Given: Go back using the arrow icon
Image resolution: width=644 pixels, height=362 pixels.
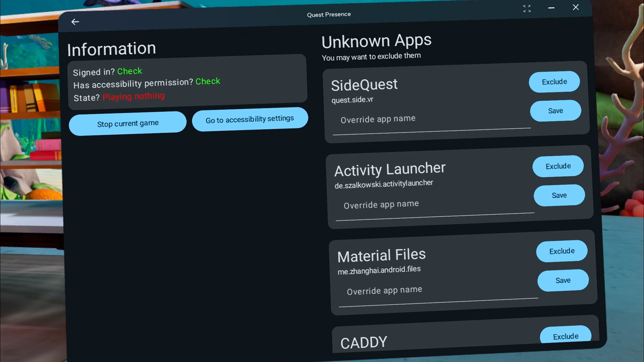Looking at the screenshot, I should (75, 22).
